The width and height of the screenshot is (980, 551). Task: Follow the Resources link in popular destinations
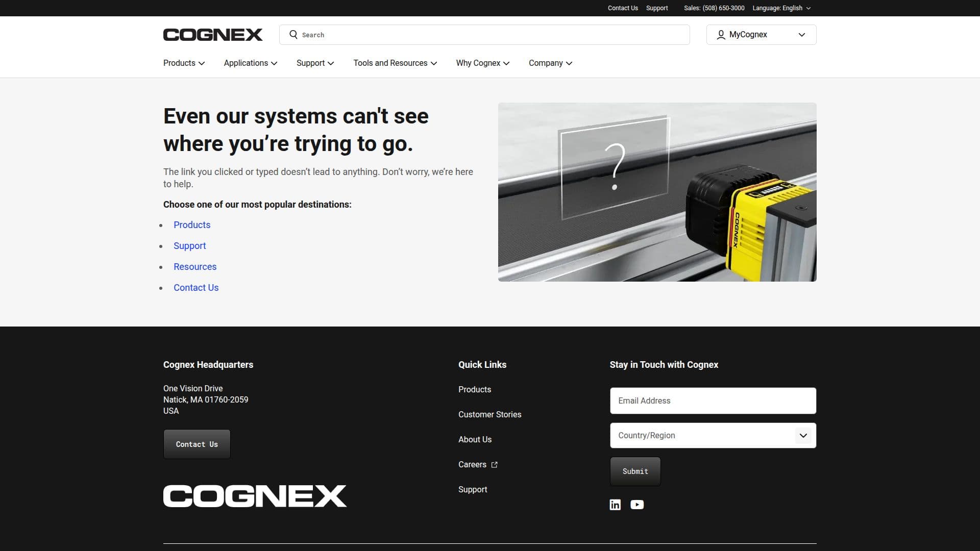[x=195, y=267]
